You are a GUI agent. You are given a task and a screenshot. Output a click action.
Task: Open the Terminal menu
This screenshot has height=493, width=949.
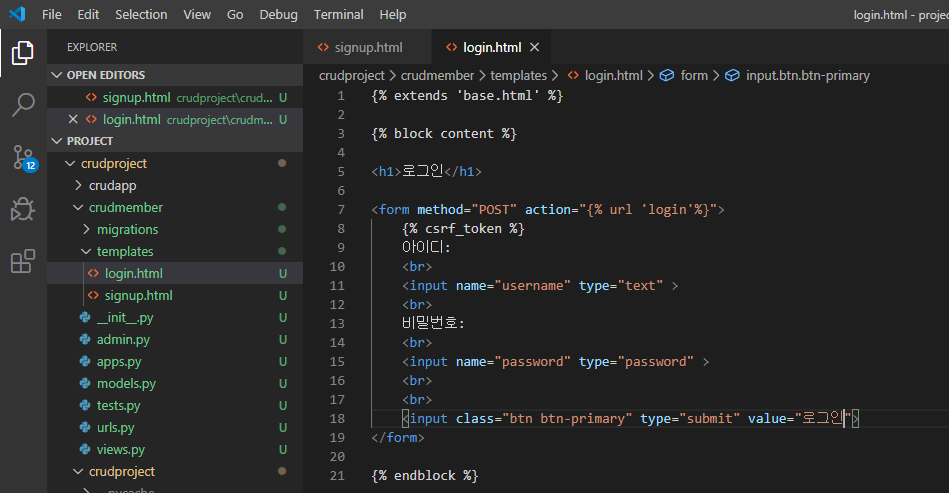pos(338,15)
